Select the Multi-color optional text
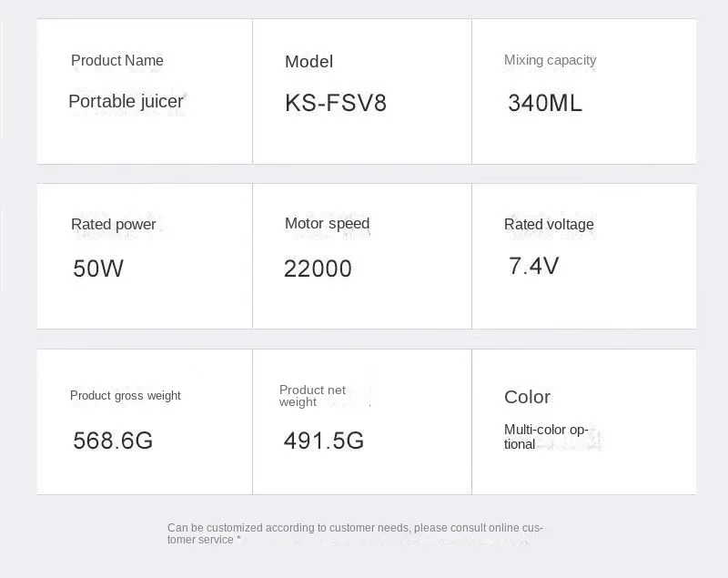 pyautogui.click(x=546, y=437)
